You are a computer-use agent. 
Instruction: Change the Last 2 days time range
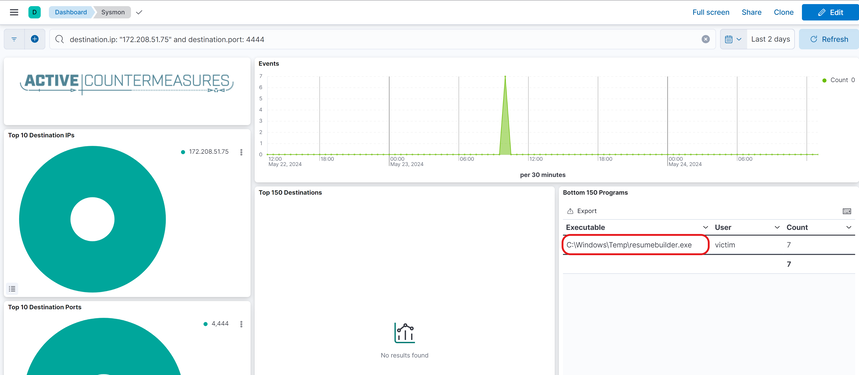770,39
